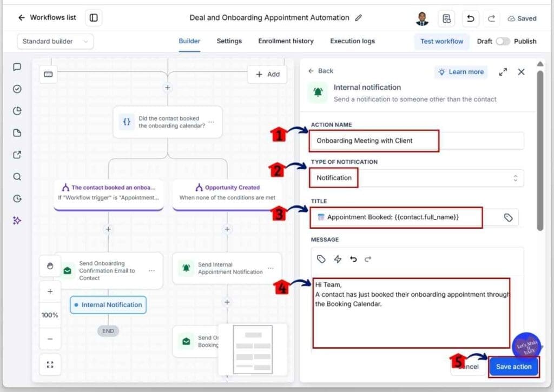
Task: Redo the workflow change
Action: pyautogui.click(x=491, y=18)
